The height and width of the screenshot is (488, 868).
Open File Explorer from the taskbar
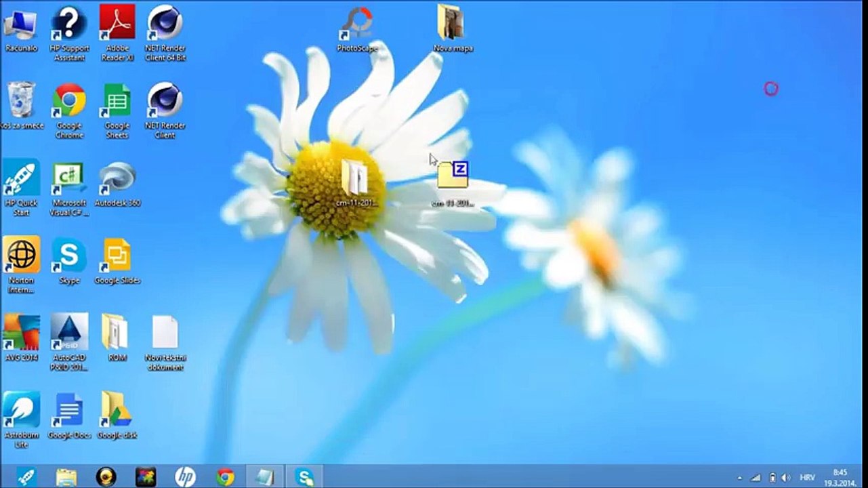66,476
